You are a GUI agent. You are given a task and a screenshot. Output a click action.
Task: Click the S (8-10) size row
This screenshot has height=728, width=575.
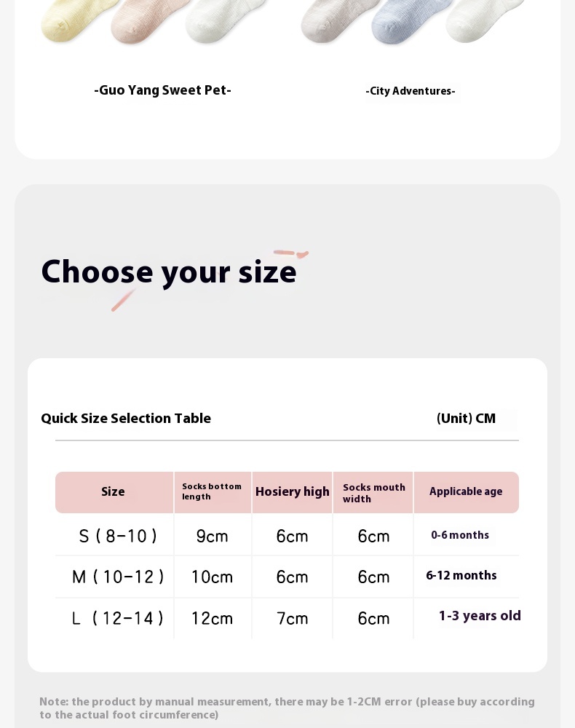118,537
